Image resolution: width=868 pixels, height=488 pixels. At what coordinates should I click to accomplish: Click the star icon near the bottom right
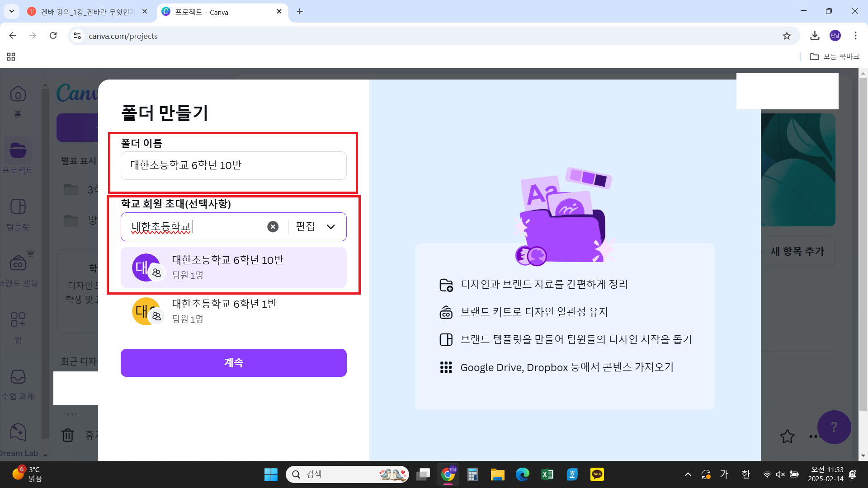tap(787, 436)
